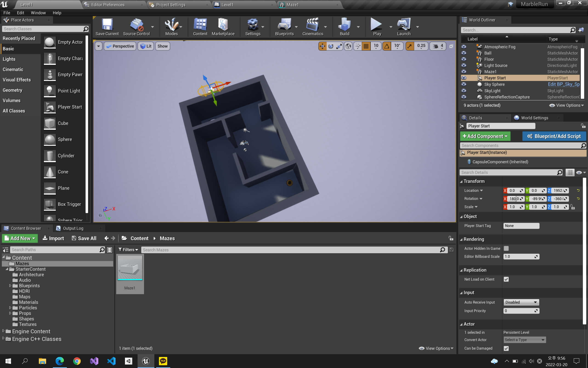Hide the Maze1 actor in World Outliner
This screenshot has height=368, width=588.
coord(464,72)
